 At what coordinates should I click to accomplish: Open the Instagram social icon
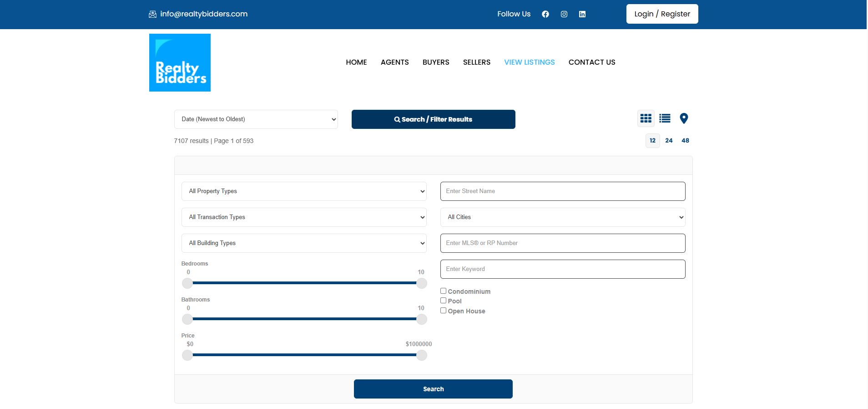(564, 14)
